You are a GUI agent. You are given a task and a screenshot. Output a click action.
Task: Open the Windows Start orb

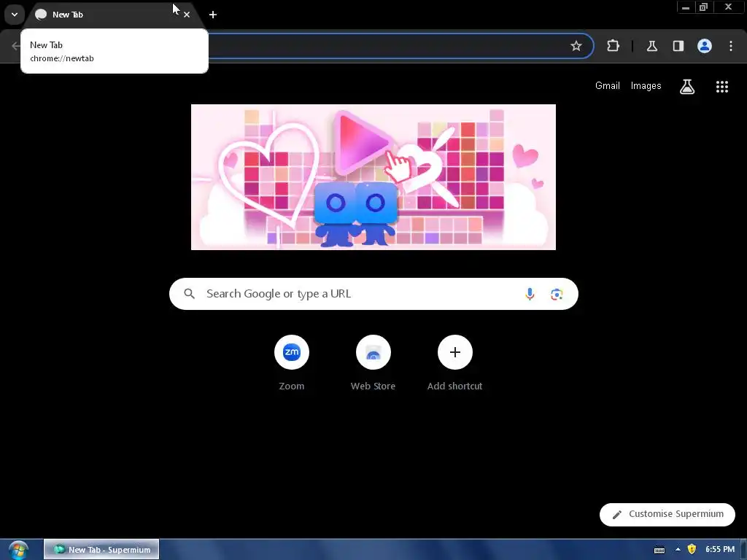(x=18, y=550)
